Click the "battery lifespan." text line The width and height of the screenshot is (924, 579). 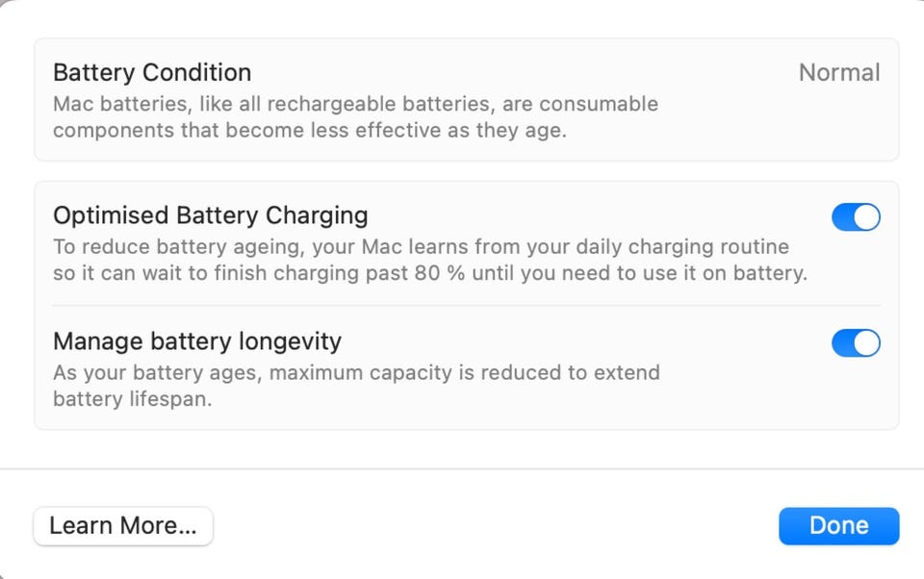(132, 398)
